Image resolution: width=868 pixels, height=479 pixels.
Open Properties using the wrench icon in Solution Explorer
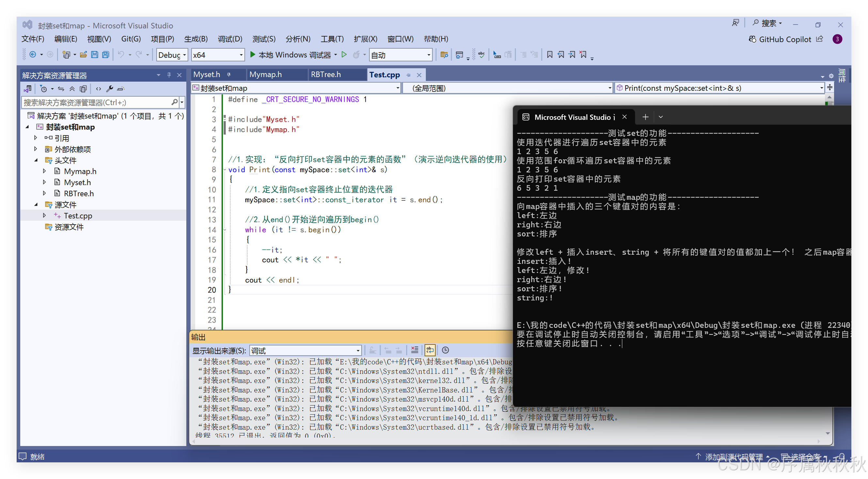pos(110,89)
